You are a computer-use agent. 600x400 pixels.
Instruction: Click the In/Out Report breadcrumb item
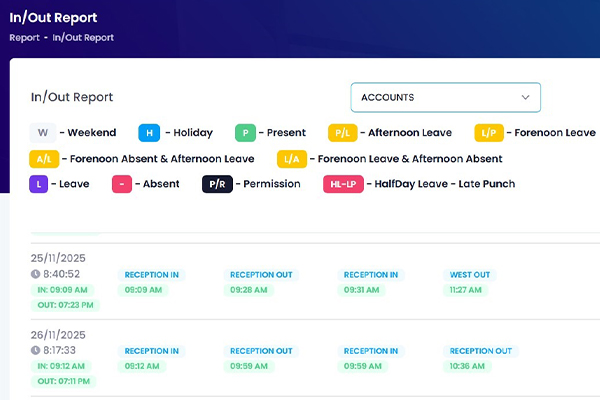pyautogui.click(x=83, y=38)
